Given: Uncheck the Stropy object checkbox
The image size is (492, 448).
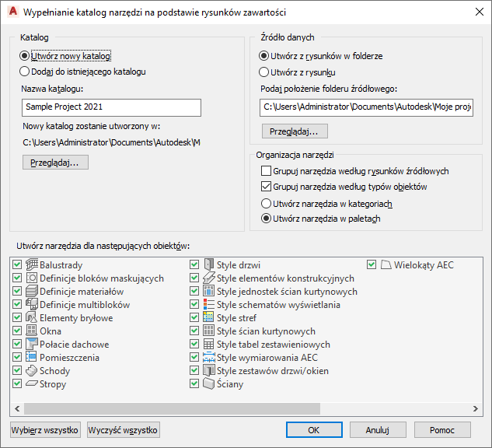Looking at the screenshot, I should click(x=18, y=383).
